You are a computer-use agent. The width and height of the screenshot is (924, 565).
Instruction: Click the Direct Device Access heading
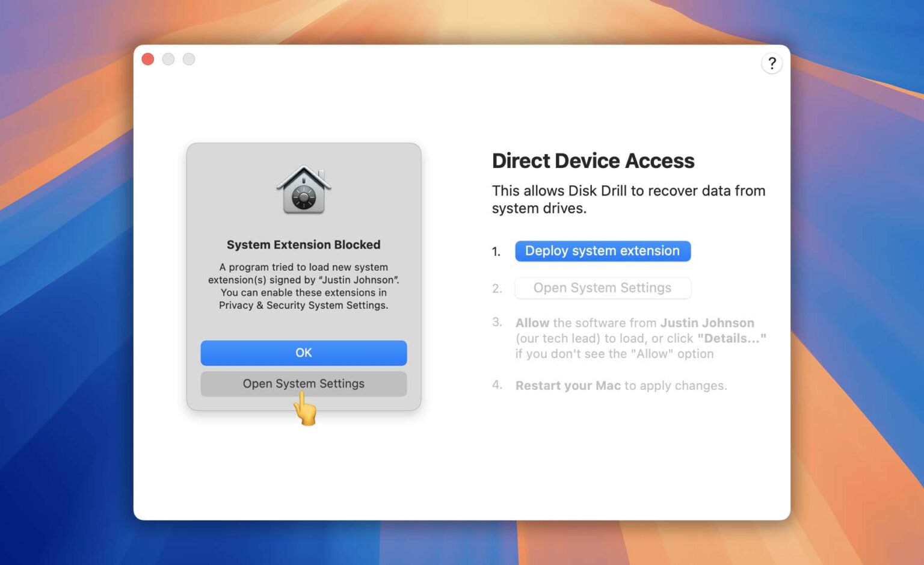(x=593, y=161)
